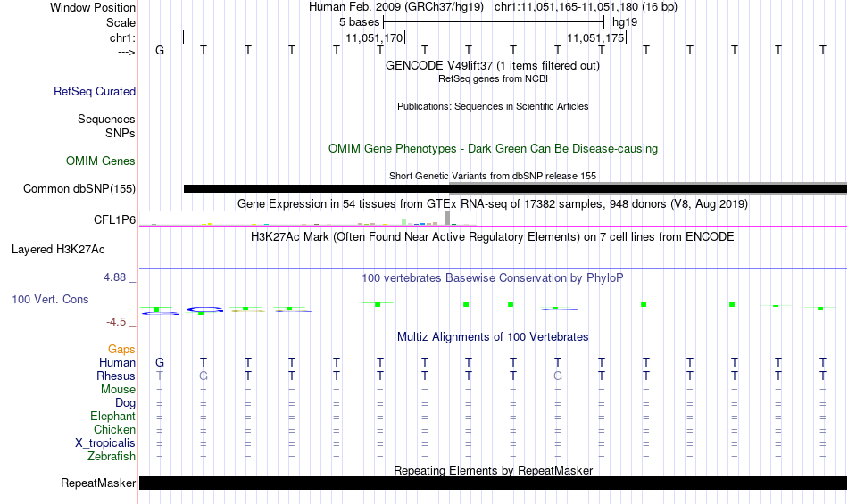Select the Dog alignment row label
Screen dimensions: 848x504
coord(126,403)
